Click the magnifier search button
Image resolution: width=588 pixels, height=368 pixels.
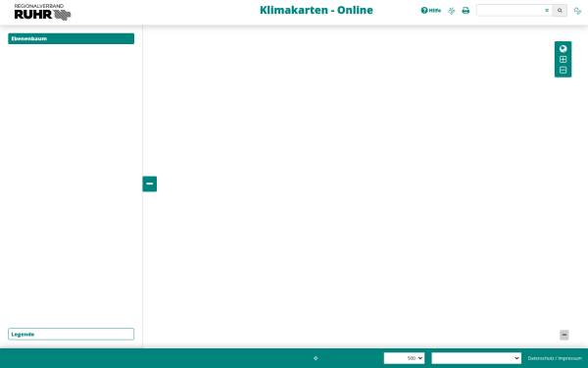pos(560,11)
